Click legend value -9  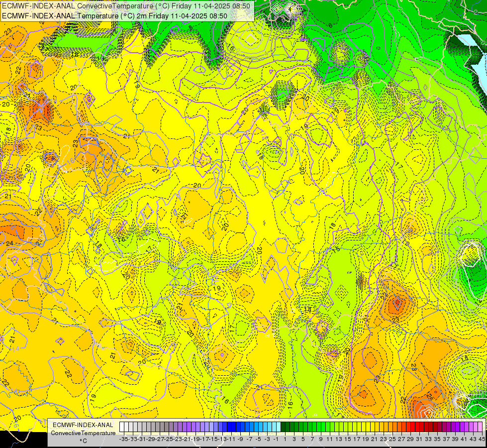(240, 439)
